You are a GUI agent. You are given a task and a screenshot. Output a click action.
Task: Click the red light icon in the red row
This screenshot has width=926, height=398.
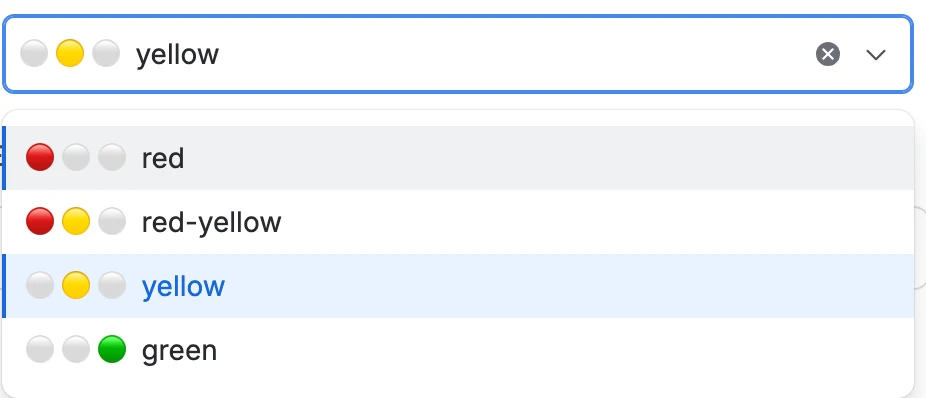click(40, 158)
